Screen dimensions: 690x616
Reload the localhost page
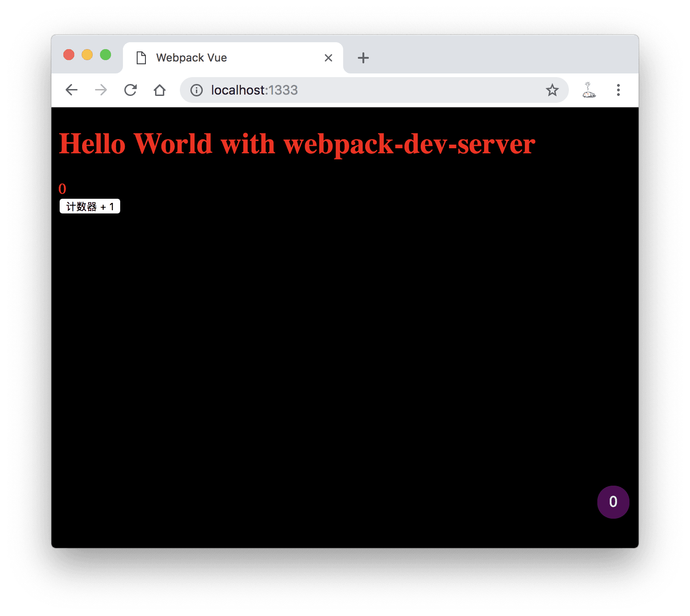[x=131, y=90]
